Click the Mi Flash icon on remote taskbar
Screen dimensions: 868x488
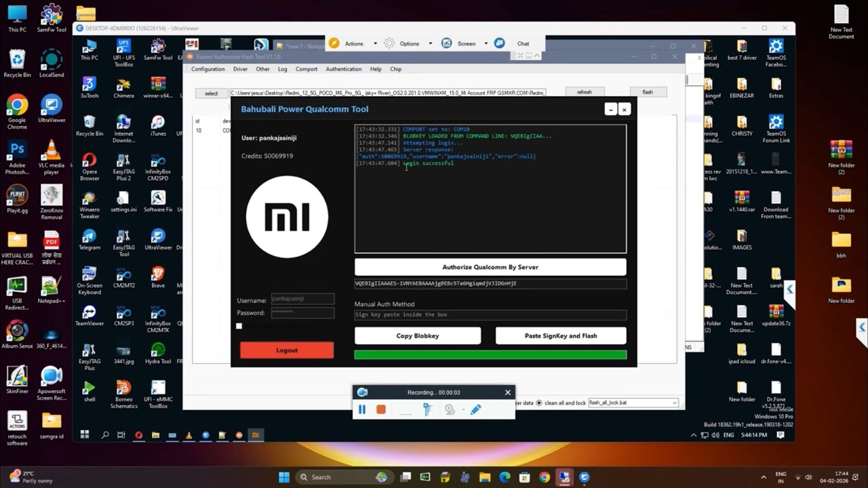click(256, 435)
